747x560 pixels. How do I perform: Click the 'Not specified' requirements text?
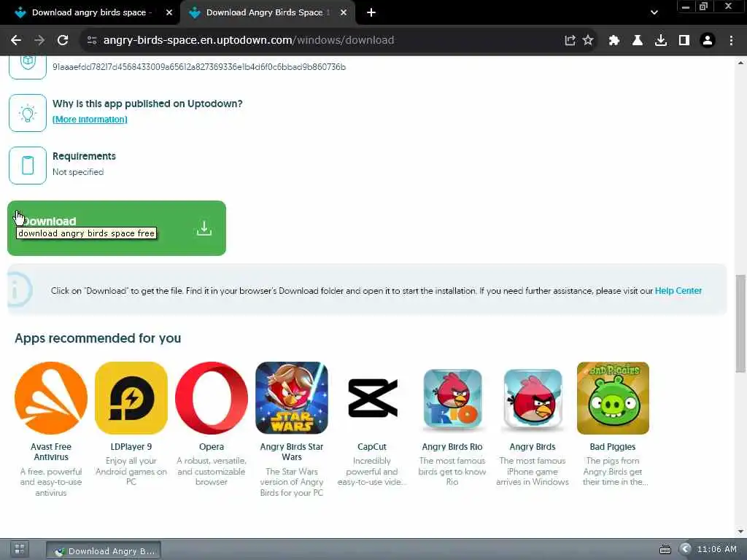pos(78,172)
